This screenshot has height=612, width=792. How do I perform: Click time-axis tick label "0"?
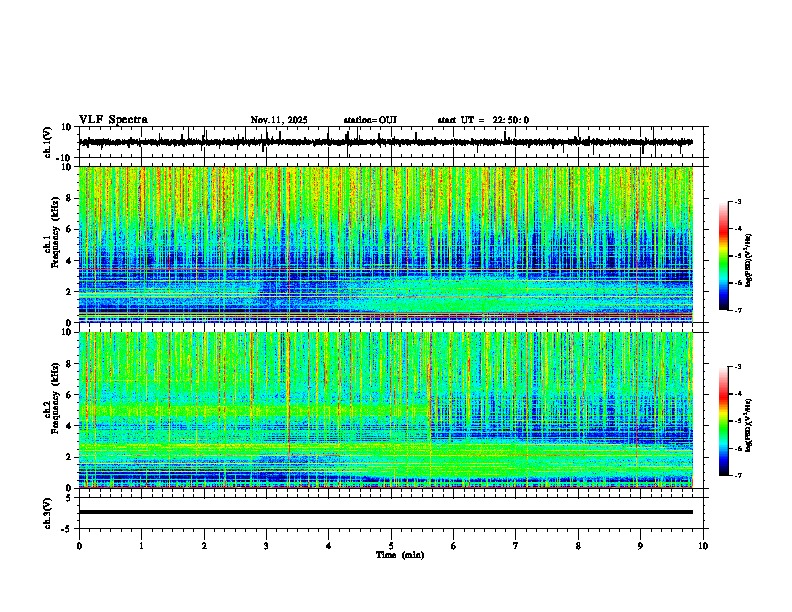pos(79,546)
